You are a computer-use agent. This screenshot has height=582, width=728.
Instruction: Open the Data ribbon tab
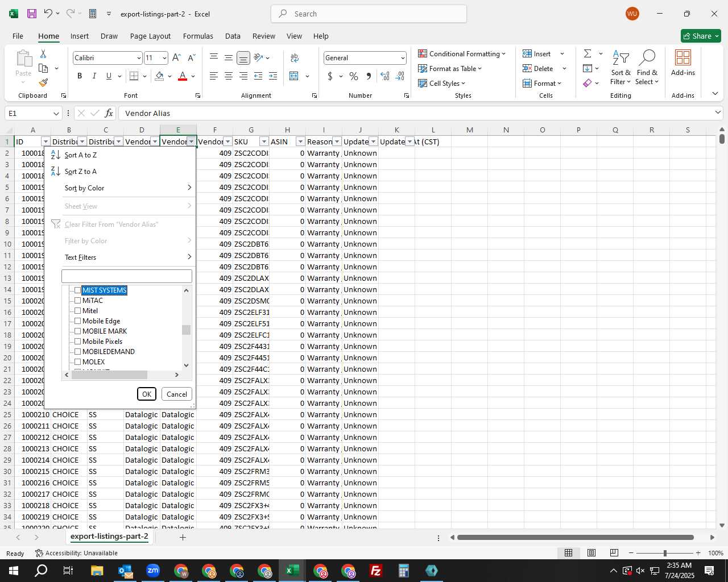[233, 36]
